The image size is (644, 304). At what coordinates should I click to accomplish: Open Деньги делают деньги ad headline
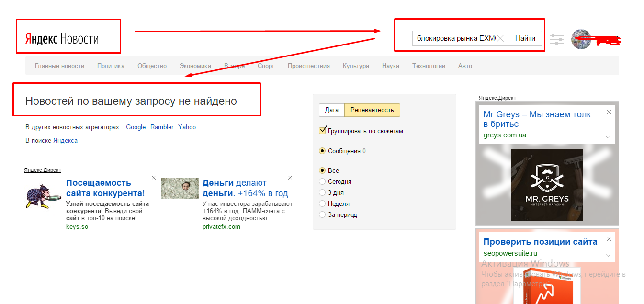tap(245, 188)
